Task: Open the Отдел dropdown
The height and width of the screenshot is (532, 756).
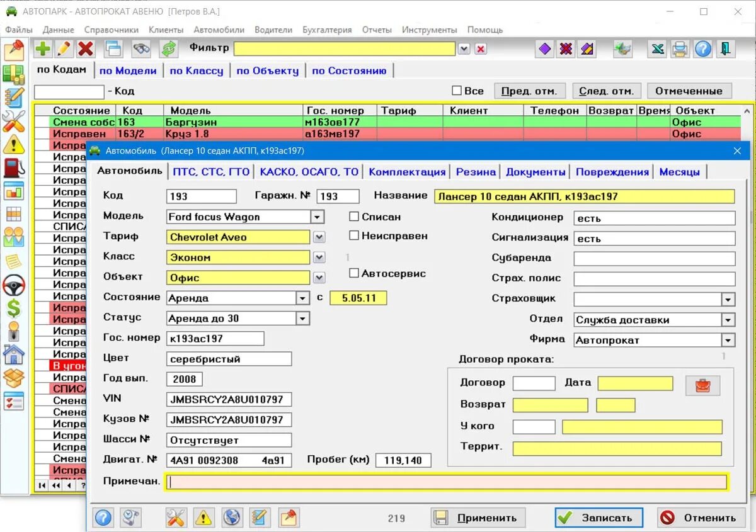Action: click(728, 320)
